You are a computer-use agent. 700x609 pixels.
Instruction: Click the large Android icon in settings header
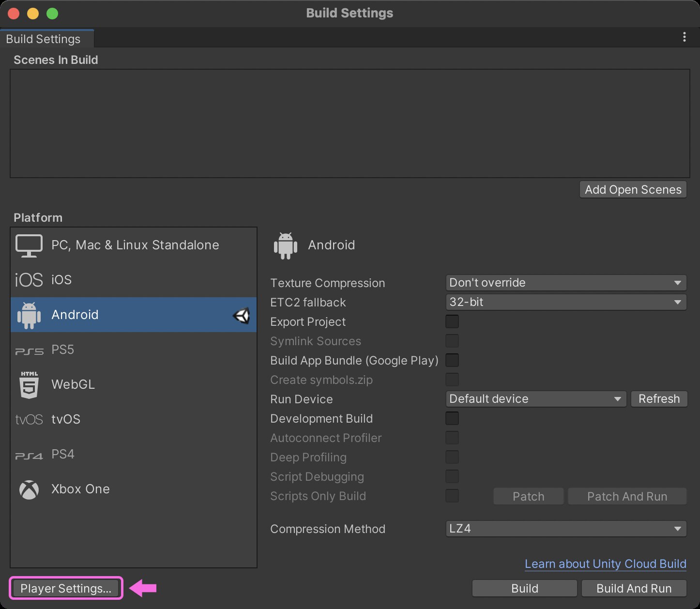click(286, 246)
